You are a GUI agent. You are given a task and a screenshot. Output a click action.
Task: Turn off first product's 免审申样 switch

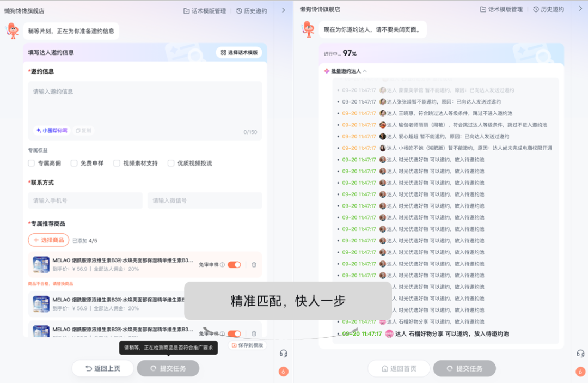[x=234, y=265]
